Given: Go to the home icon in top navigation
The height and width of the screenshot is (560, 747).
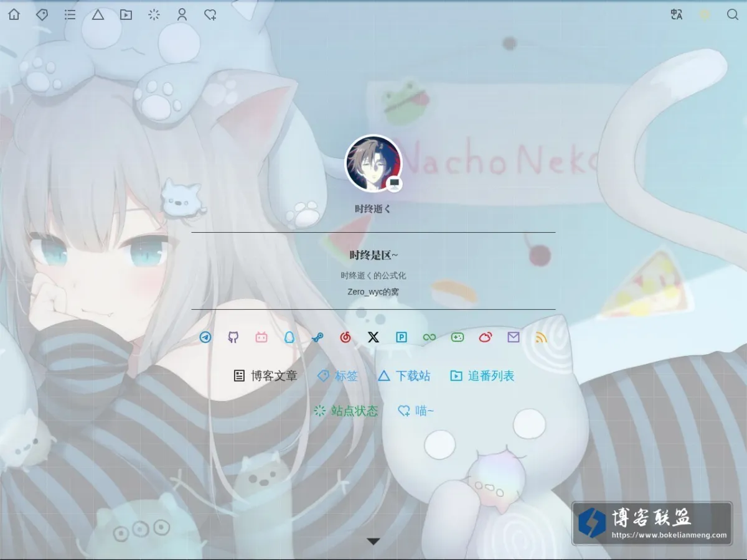Looking at the screenshot, I should pos(14,14).
